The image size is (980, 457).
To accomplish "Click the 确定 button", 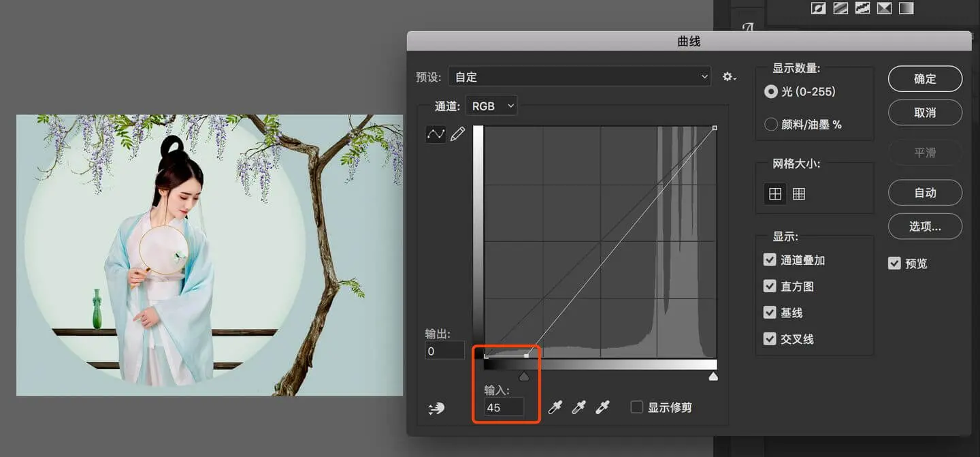I will (925, 78).
